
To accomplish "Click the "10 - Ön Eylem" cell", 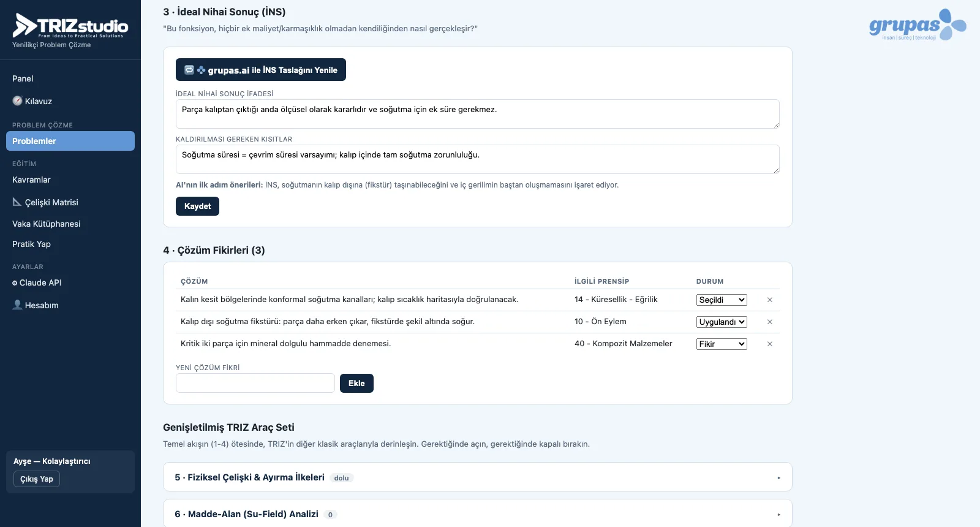I will pyautogui.click(x=600, y=322).
